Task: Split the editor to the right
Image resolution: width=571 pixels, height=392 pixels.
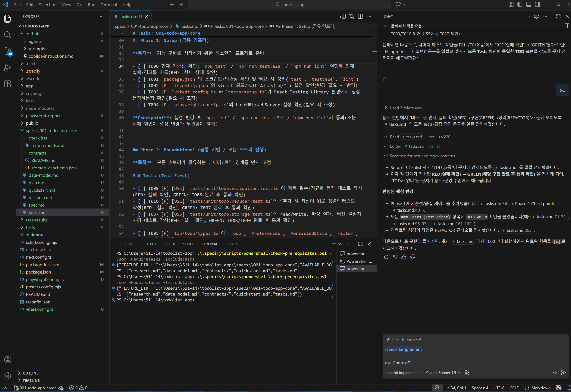Action: 360,17
